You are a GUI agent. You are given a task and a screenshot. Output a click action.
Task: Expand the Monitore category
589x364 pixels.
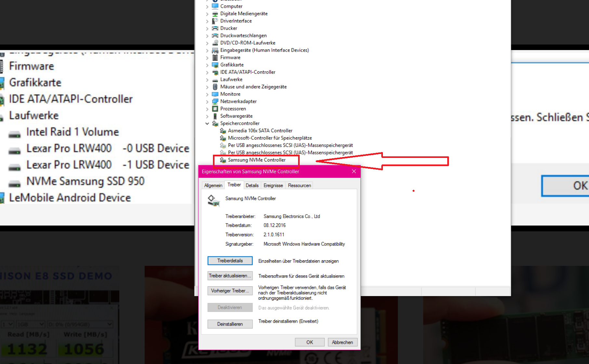click(207, 94)
